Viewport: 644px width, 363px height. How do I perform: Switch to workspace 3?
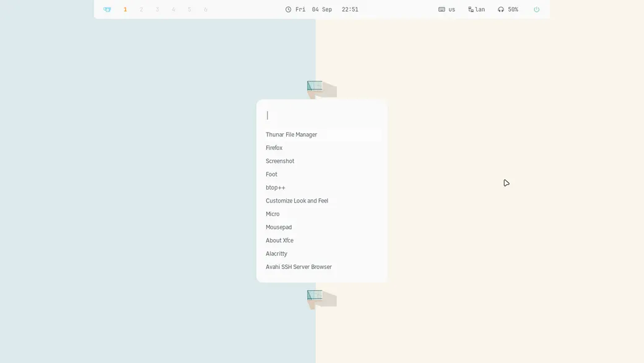(157, 9)
